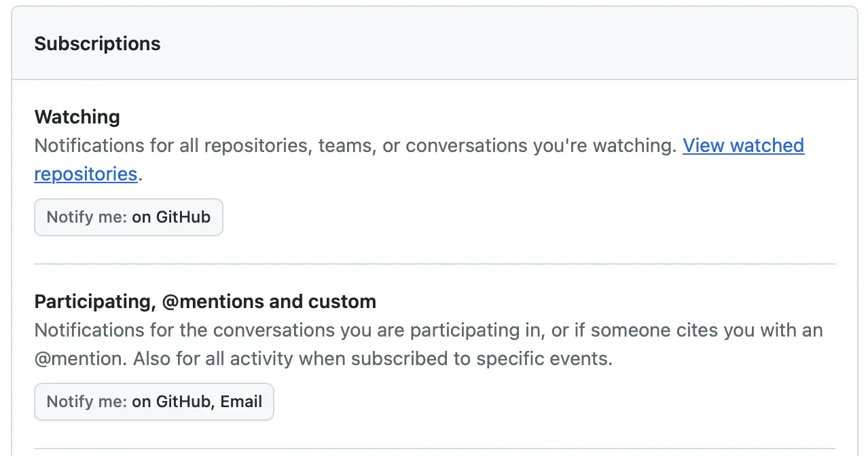Image resolution: width=868 pixels, height=456 pixels.
Task: Follow the 'View watched' link text
Action: 743,145
